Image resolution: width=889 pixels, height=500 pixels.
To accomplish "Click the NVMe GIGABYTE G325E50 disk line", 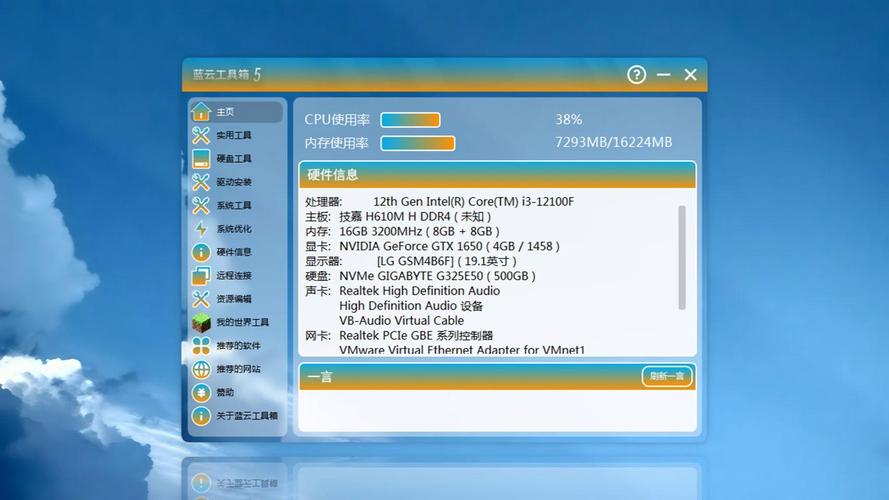I will pos(420,276).
